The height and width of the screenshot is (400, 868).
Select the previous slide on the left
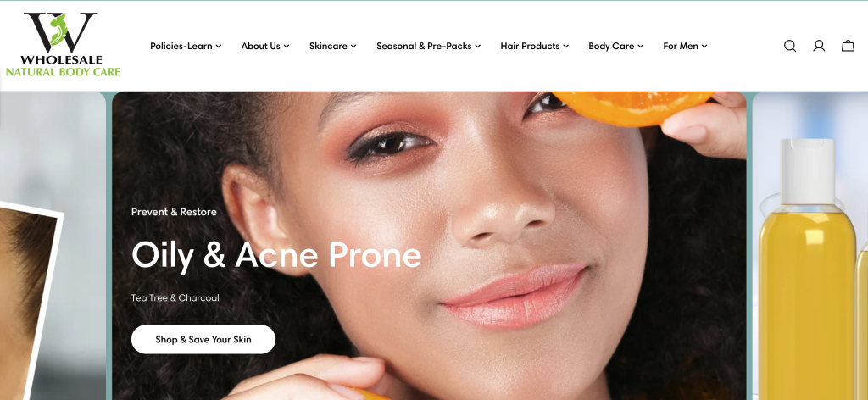pyautogui.click(x=53, y=246)
